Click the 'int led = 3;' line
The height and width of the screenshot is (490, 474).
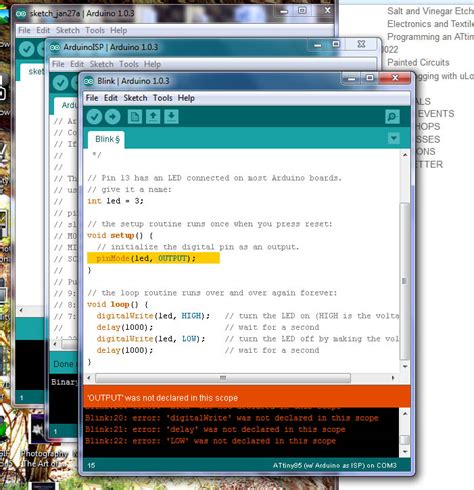115,201
